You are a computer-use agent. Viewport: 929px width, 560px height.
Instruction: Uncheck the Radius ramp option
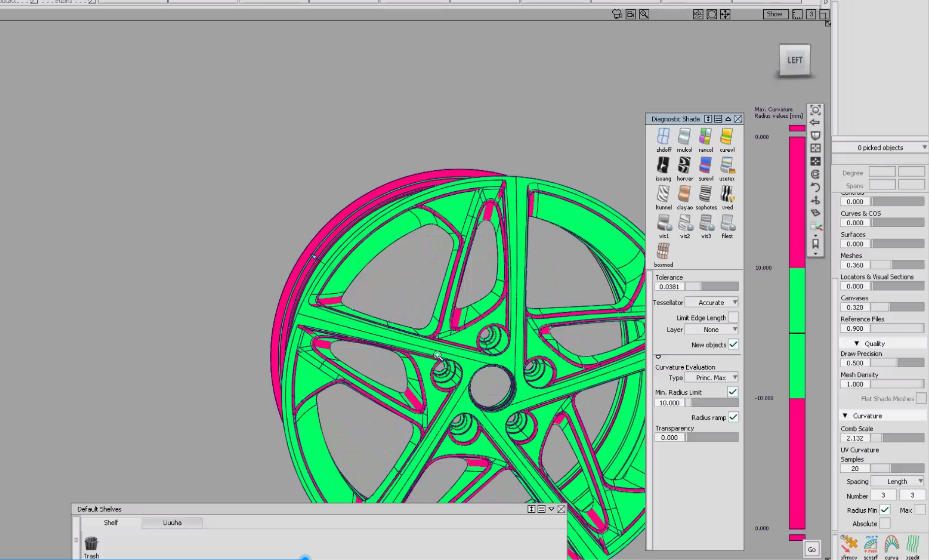click(x=733, y=417)
